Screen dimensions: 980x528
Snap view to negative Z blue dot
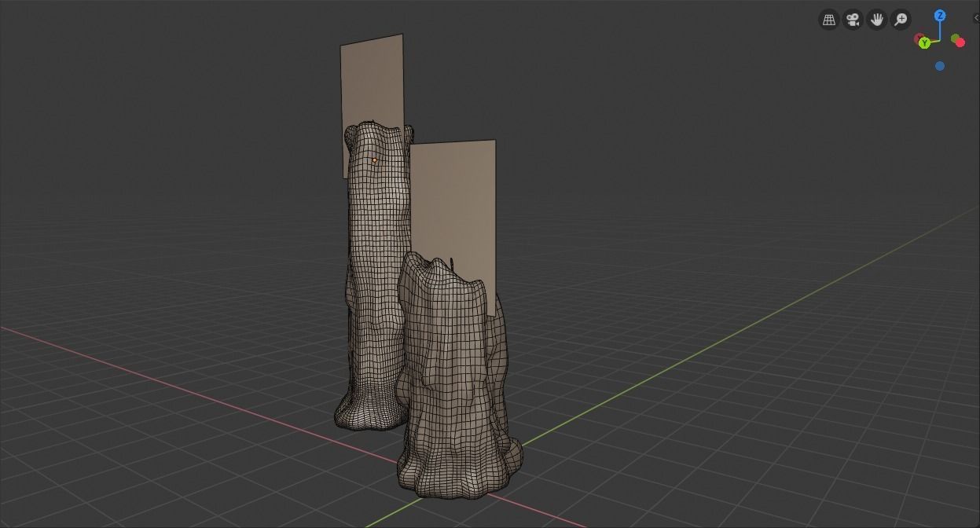click(x=940, y=66)
